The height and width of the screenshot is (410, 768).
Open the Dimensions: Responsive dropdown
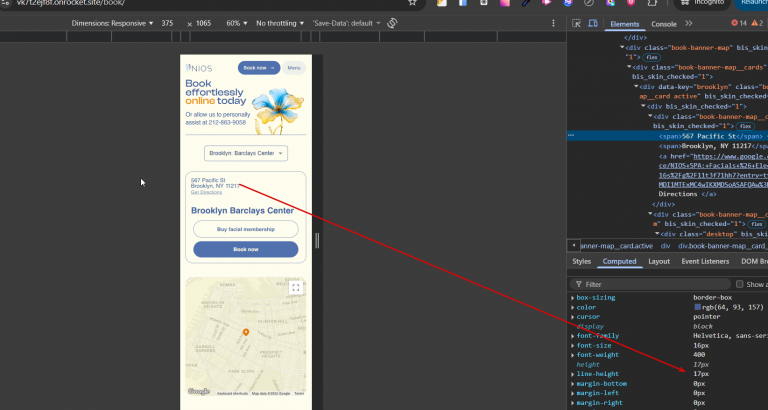coord(112,23)
